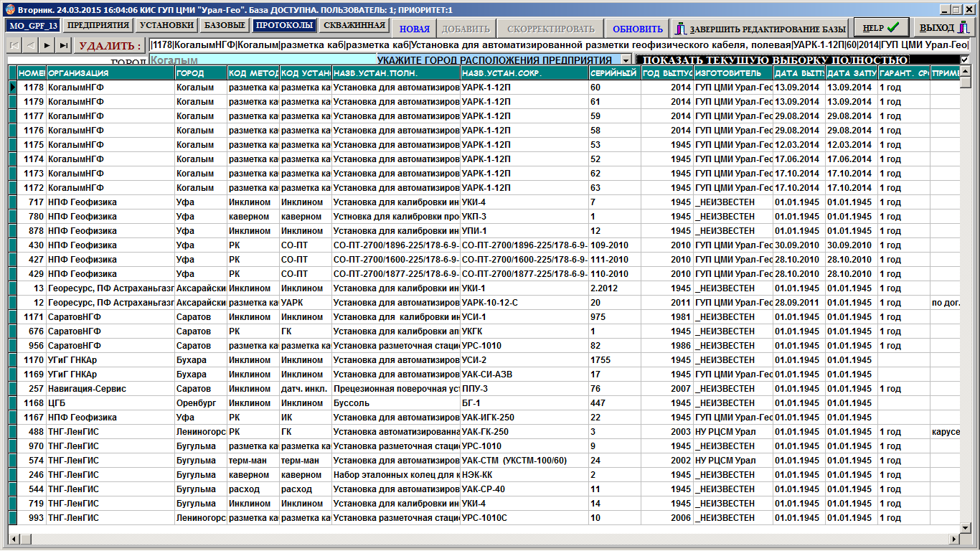The image size is (980, 551).
Task: Select 'УАК-ИГК-250' short name cell
Action: 524,417
